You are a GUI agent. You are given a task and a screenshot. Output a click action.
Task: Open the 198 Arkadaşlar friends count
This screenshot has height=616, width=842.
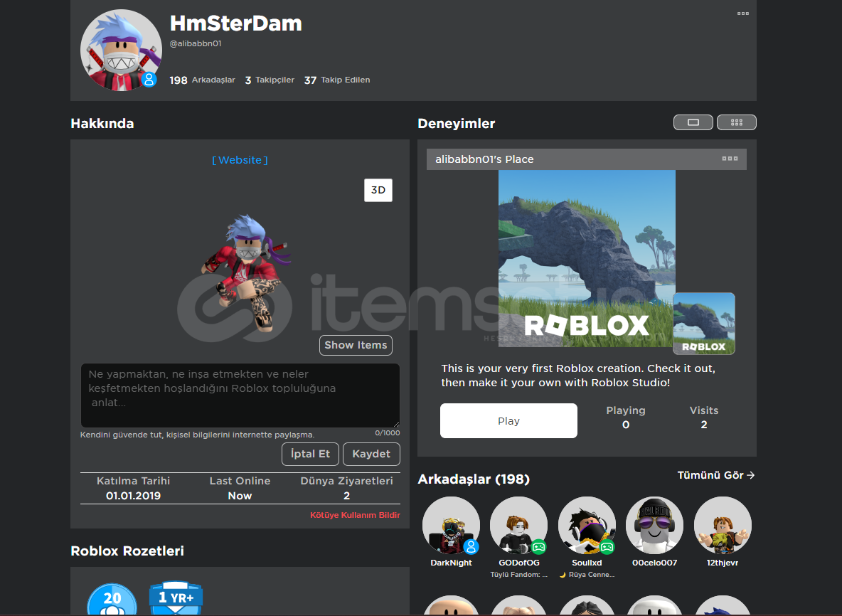point(203,80)
